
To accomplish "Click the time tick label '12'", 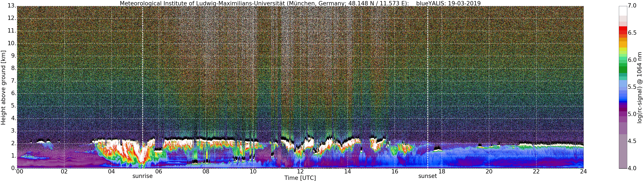I will (x=300, y=172).
